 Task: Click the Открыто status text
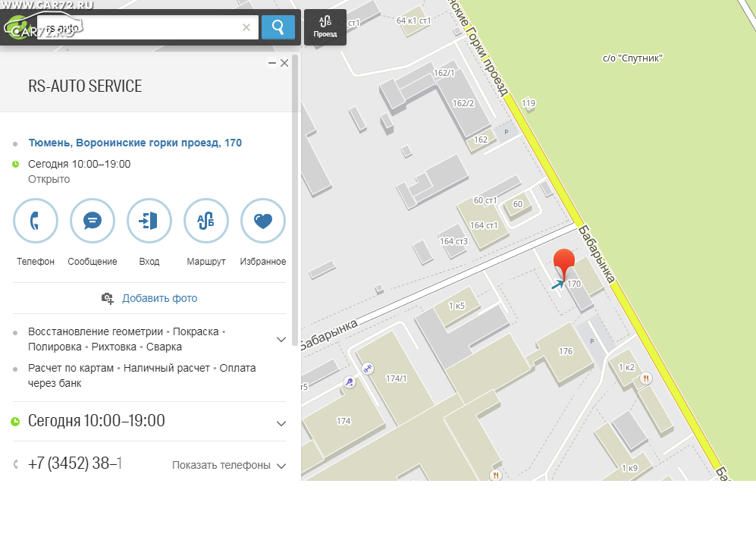coord(49,179)
